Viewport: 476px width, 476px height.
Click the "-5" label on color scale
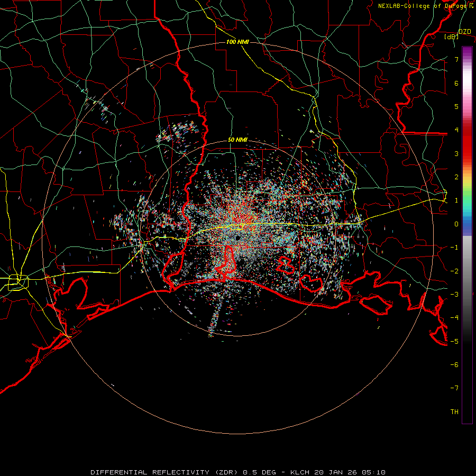point(454,341)
